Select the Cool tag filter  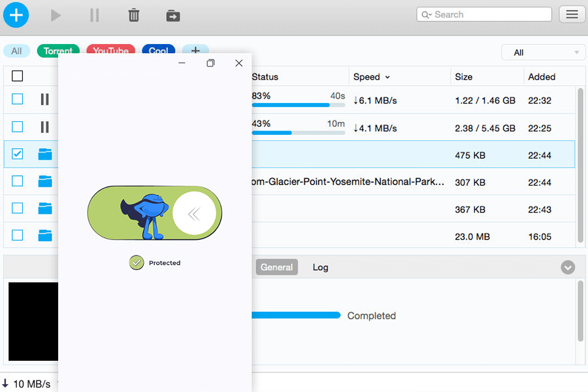click(158, 51)
